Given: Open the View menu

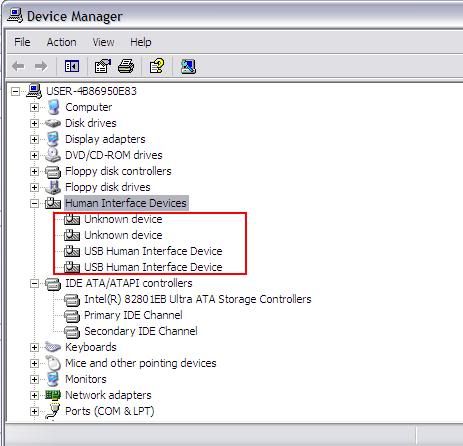Looking at the screenshot, I should click(x=103, y=42).
